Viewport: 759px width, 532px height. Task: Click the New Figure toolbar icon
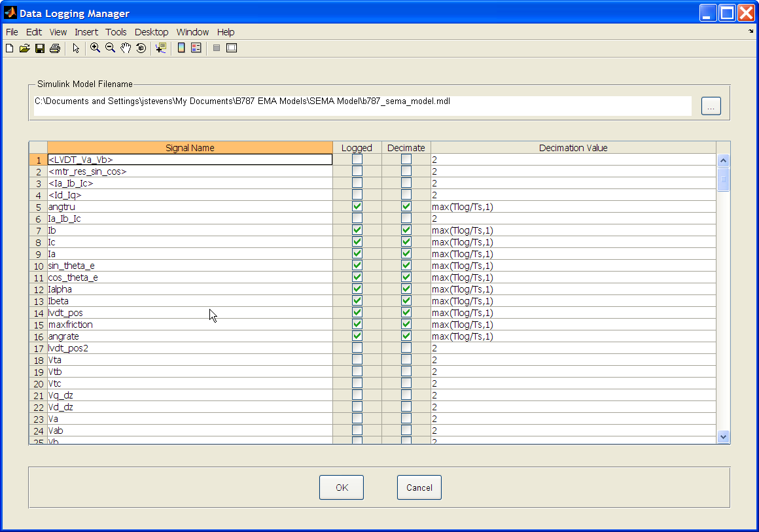tap(10, 48)
